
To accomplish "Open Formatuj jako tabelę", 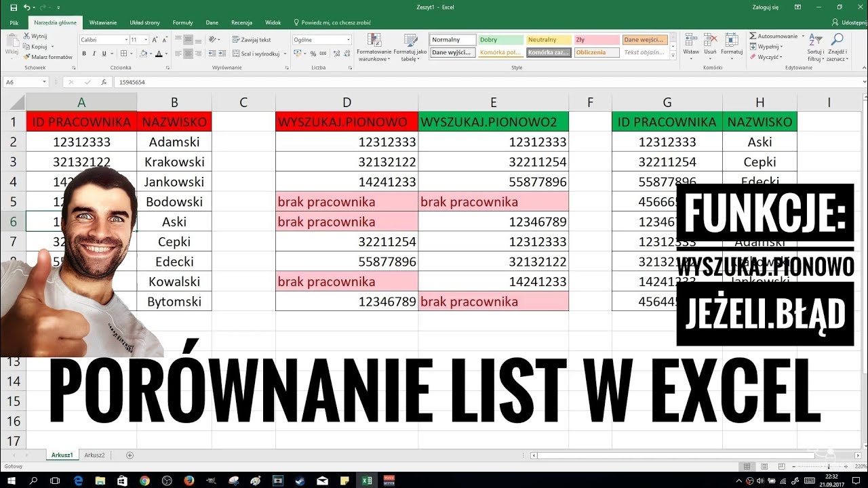I will click(410, 47).
